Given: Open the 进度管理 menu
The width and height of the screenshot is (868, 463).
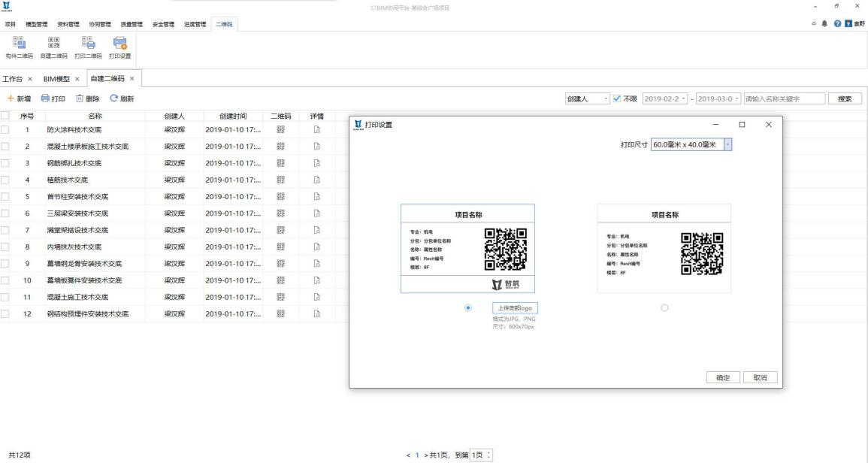Looking at the screenshot, I should [195, 24].
